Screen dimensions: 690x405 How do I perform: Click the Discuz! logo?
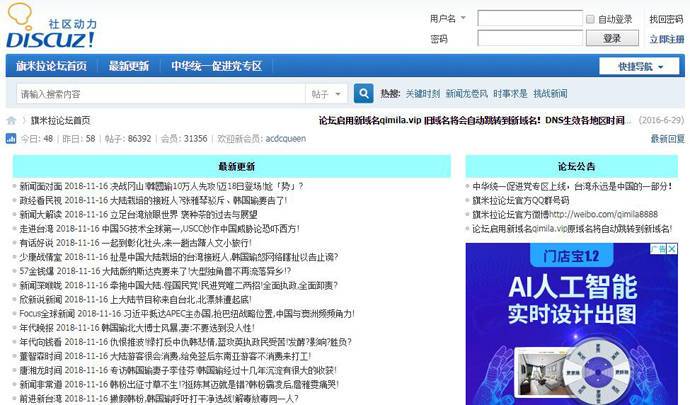[x=51, y=31]
